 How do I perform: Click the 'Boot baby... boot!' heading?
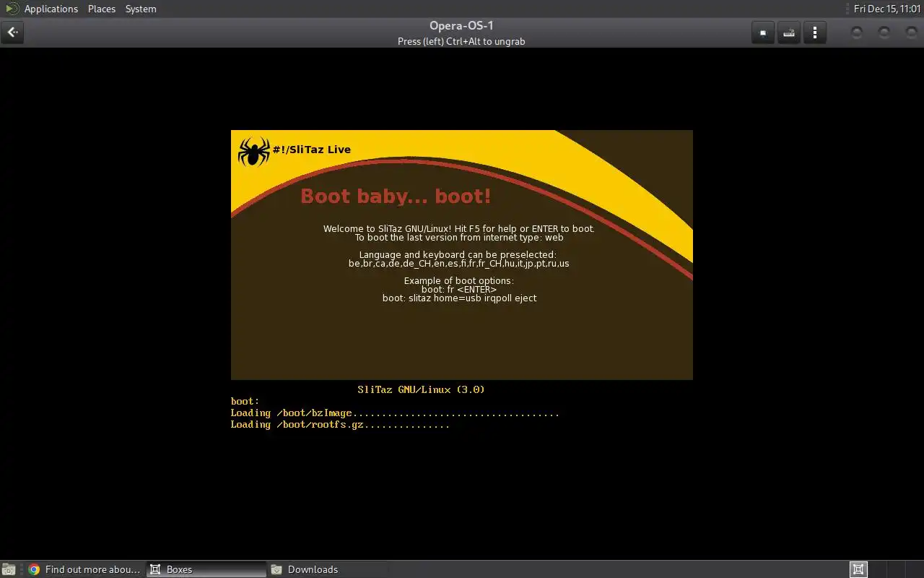point(396,196)
